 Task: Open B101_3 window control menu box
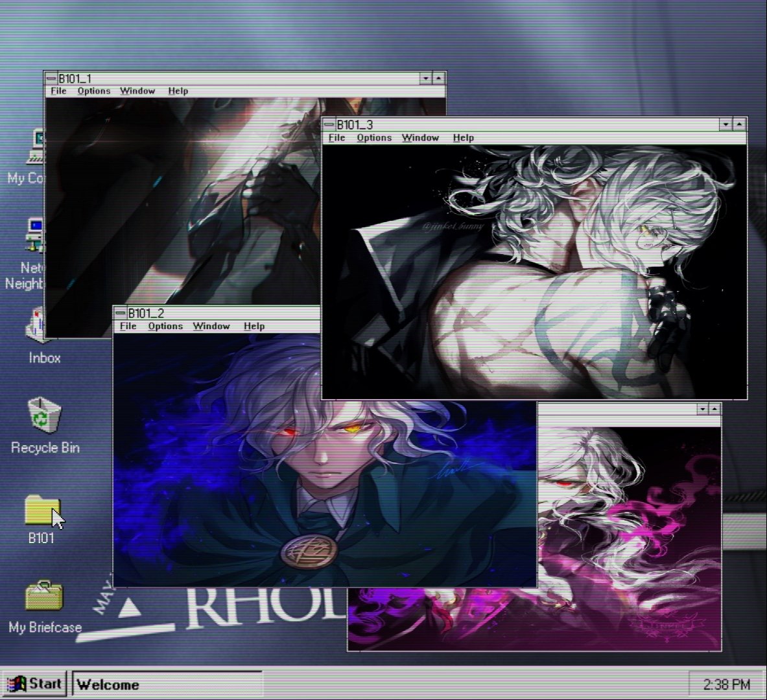point(330,124)
